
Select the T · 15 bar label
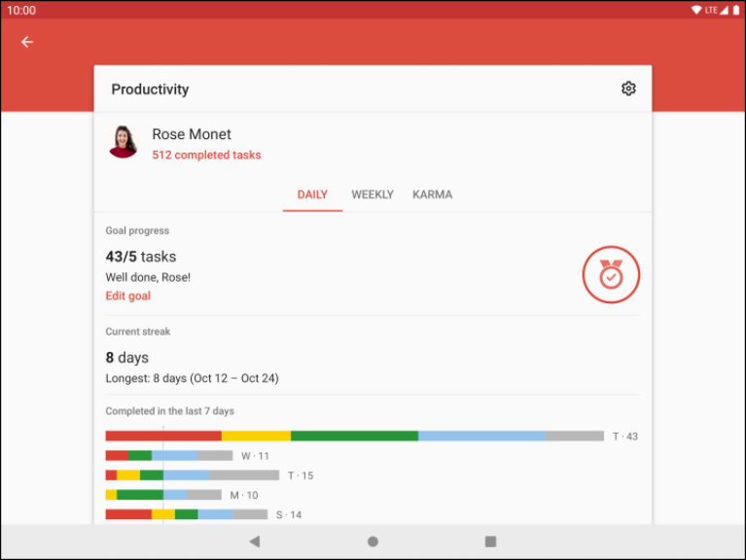[x=301, y=475]
